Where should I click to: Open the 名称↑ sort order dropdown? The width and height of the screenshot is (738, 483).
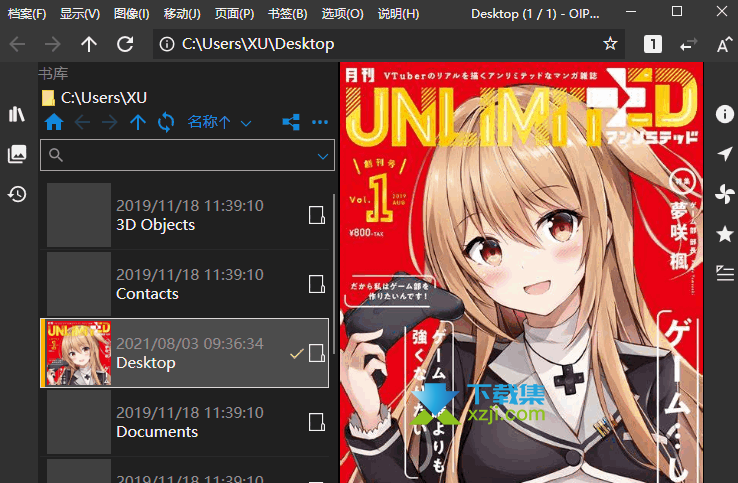[219, 122]
